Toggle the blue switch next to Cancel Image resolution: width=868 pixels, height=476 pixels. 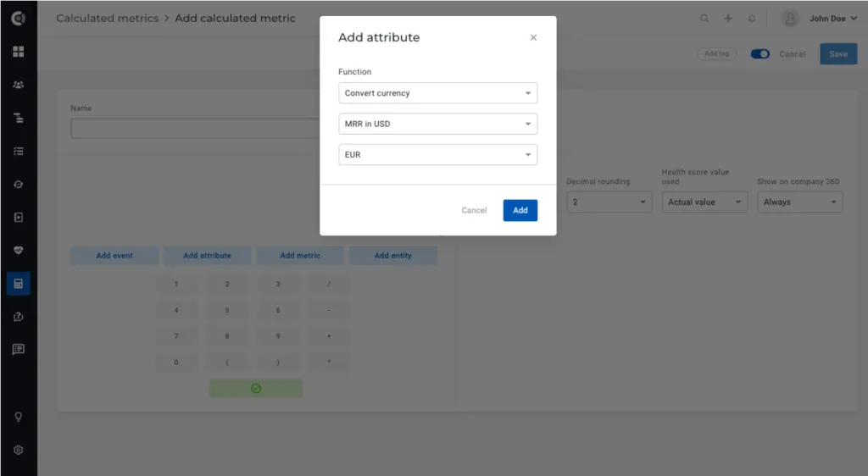pos(760,53)
